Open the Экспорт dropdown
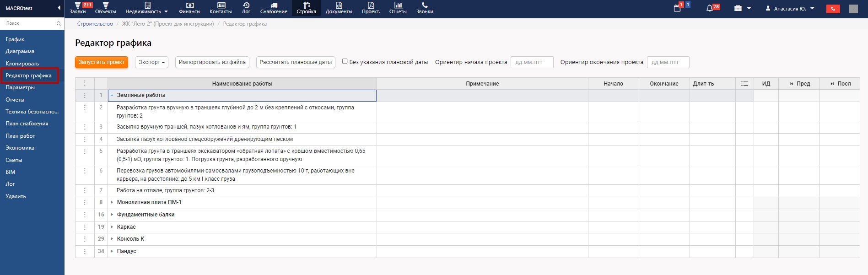868x275 pixels. (x=151, y=62)
